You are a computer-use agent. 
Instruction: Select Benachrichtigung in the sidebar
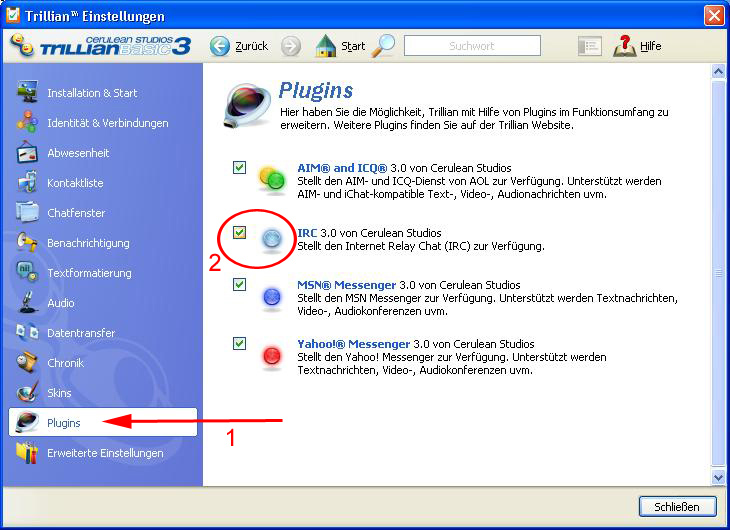(88, 243)
